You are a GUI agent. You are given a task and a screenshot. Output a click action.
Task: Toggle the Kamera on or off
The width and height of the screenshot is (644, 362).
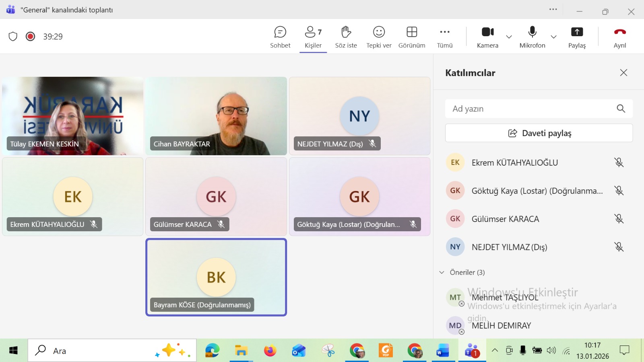tap(487, 37)
